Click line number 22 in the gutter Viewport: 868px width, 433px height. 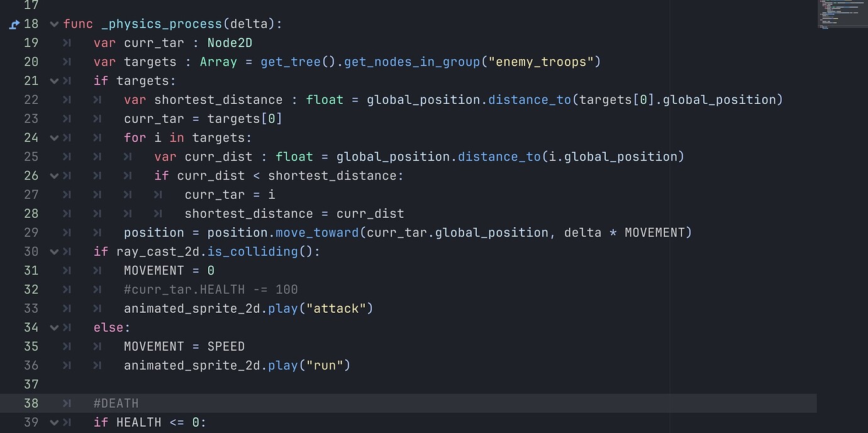pos(31,100)
